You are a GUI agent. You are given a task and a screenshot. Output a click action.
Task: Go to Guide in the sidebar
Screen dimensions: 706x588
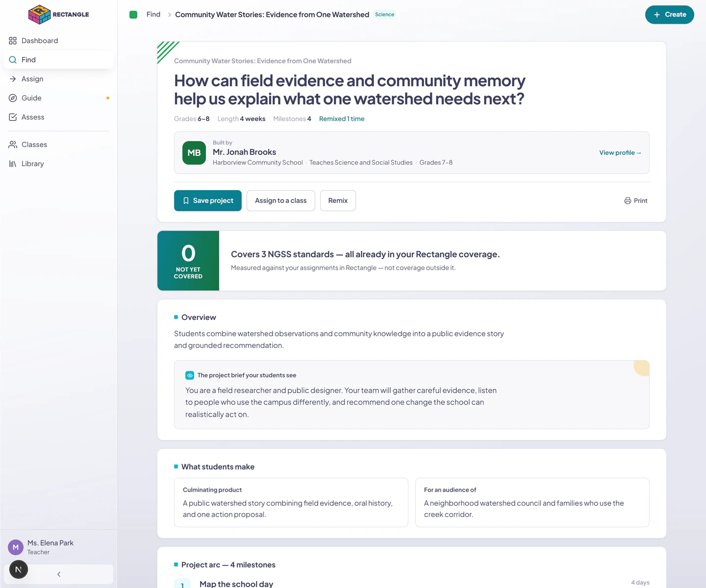[58, 98]
